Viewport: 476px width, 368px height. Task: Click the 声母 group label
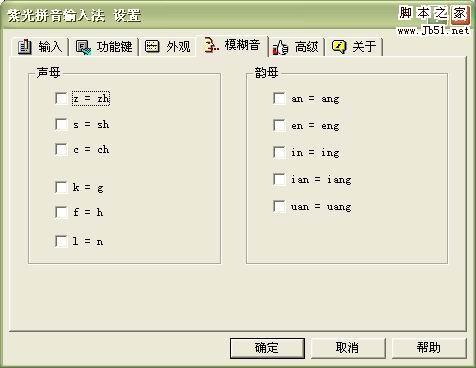[x=49, y=72]
